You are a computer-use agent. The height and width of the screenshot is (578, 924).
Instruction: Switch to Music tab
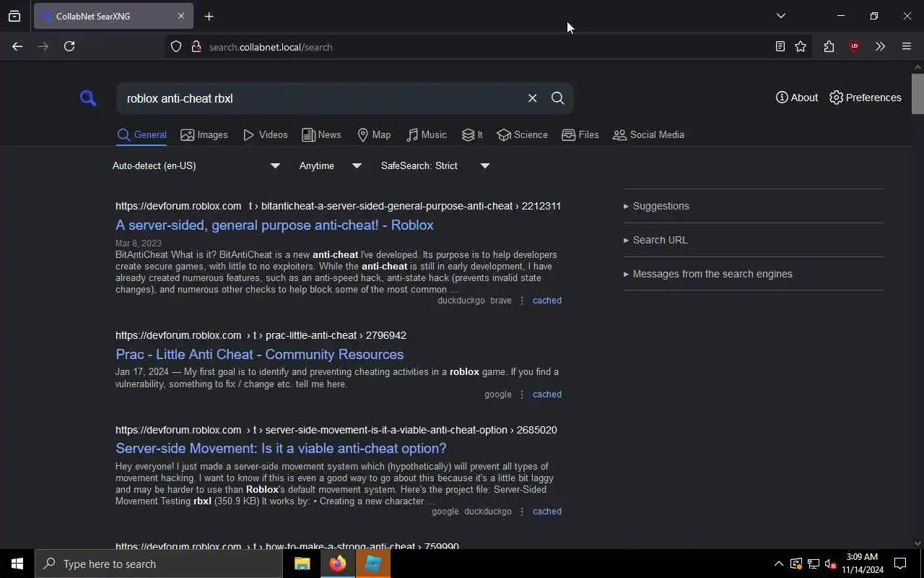[427, 134]
